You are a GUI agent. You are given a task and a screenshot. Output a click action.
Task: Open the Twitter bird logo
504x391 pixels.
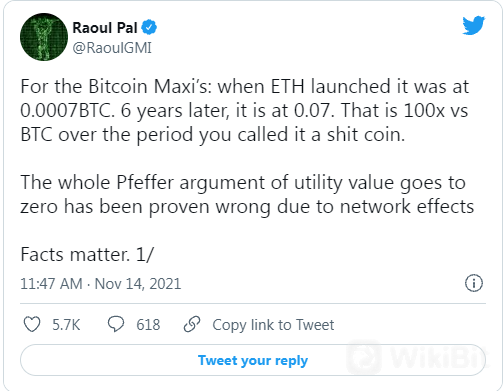(x=474, y=25)
